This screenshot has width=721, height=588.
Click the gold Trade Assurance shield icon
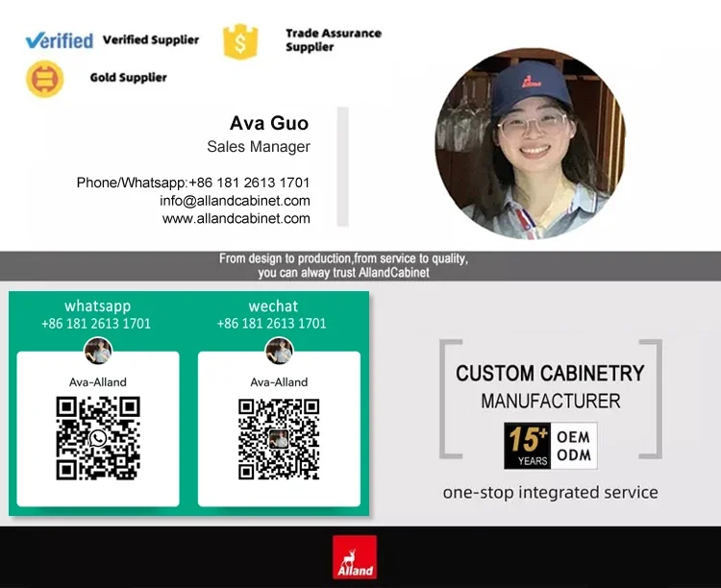click(x=240, y=41)
